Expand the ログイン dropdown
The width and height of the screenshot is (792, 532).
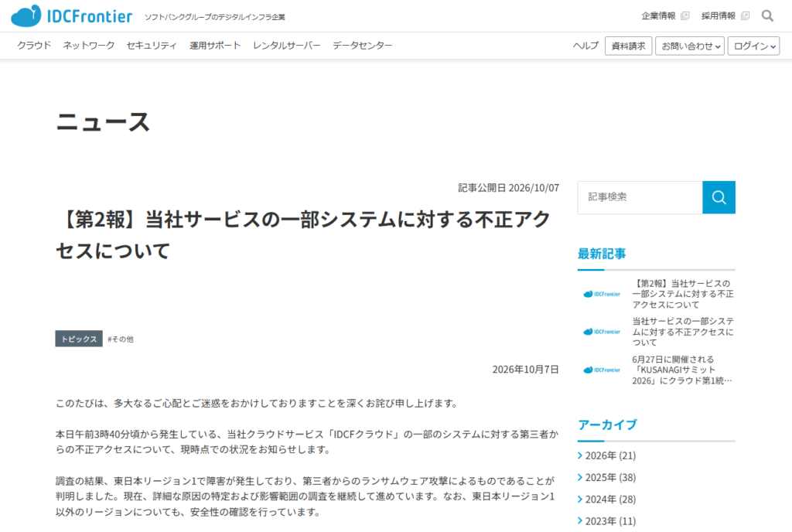click(753, 46)
